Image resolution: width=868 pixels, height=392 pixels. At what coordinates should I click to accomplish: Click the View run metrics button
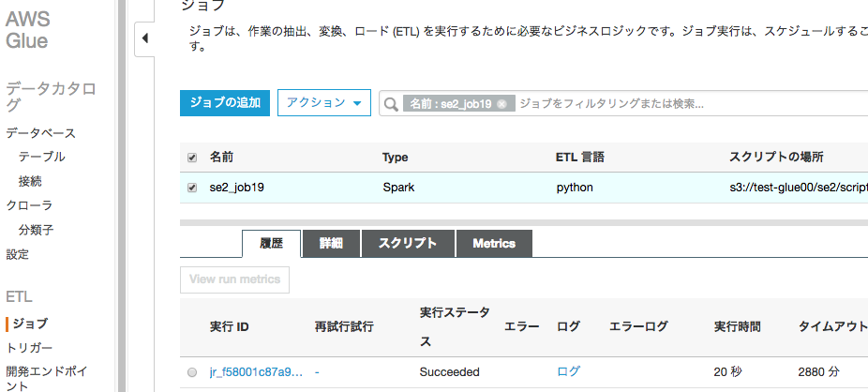(234, 279)
